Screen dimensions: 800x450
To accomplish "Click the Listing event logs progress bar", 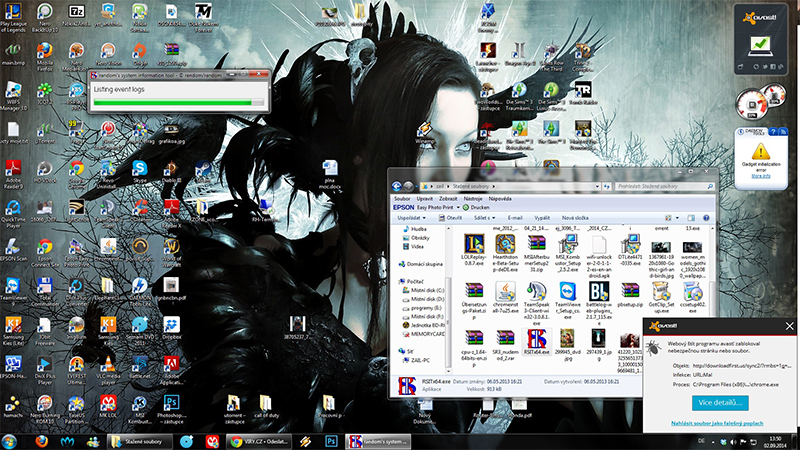I will point(178,101).
